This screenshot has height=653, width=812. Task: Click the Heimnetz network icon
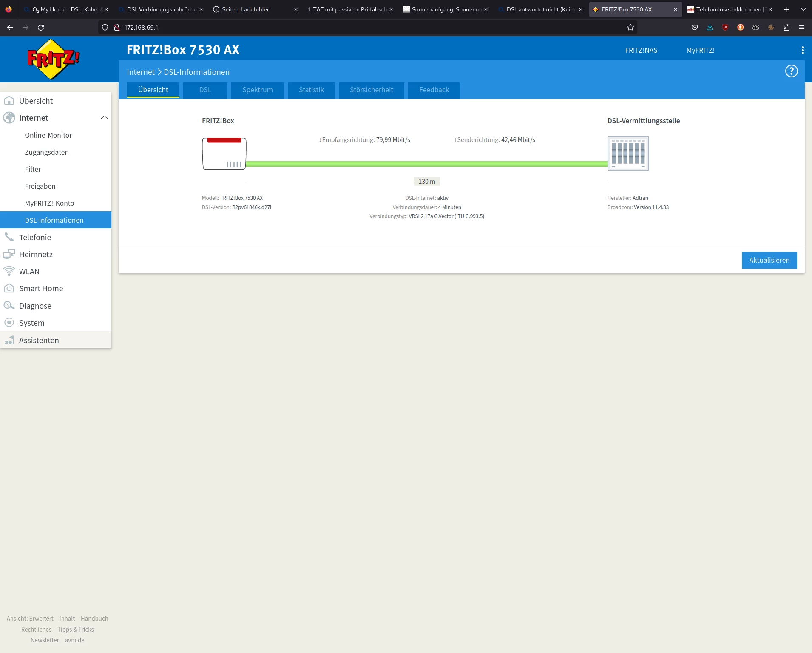tap(9, 254)
